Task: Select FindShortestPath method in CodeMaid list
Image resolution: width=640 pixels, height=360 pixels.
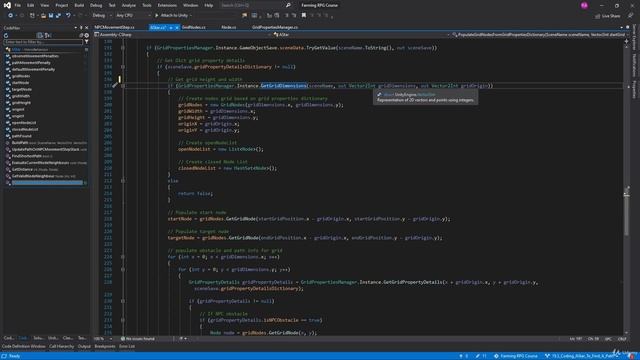Action: (27, 156)
